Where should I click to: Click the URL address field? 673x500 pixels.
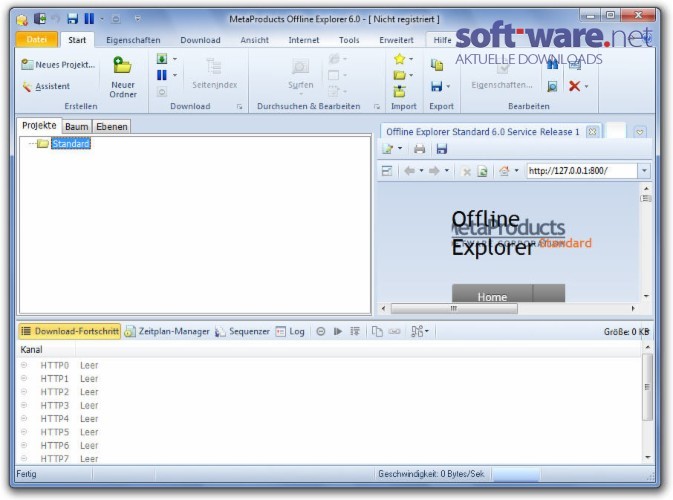[582, 171]
